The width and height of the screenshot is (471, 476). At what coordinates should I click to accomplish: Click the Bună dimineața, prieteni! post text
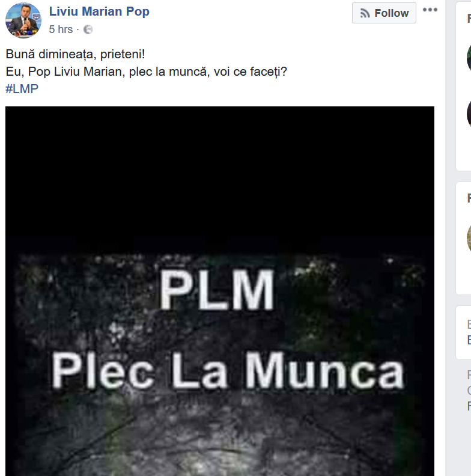[75, 54]
